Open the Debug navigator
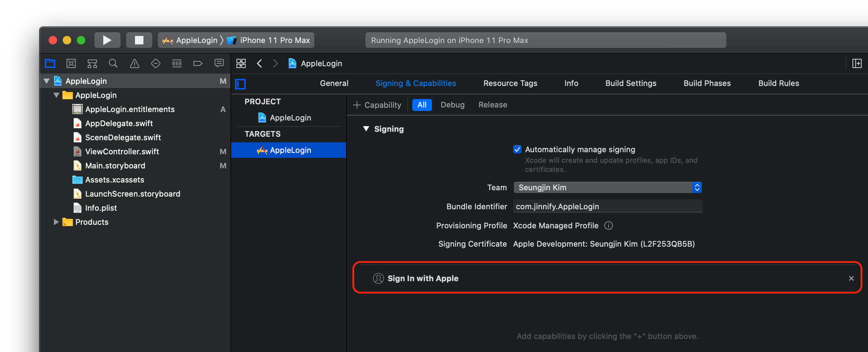 pyautogui.click(x=177, y=63)
